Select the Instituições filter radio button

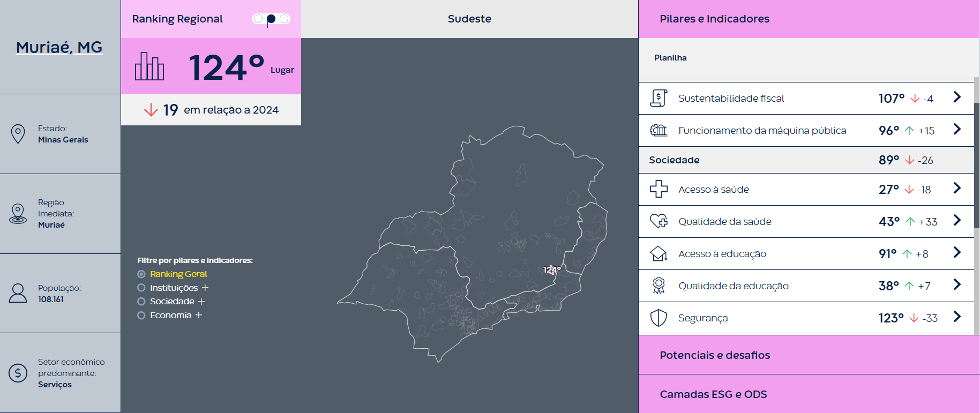[141, 288]
